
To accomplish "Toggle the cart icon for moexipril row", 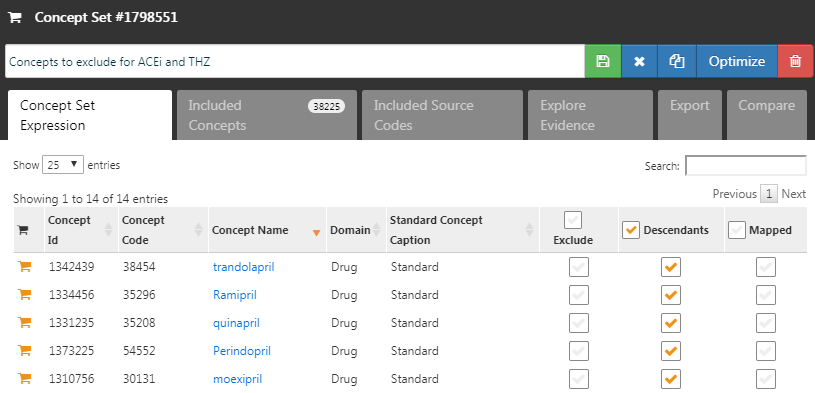I will pyautogui.click(x=24, y=378).
